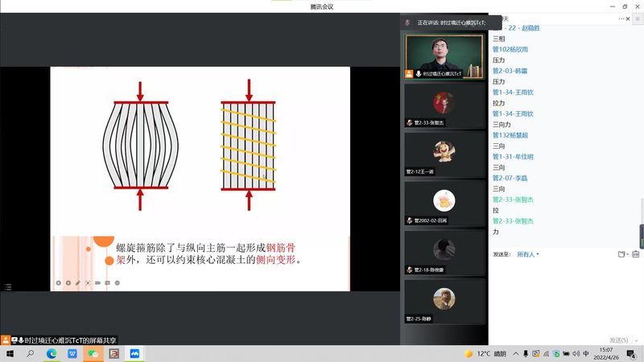Viewport: 644px width, 362px height.
Task: Open WeChat from the Windows taskbar
Action: (x=93, y=353)
